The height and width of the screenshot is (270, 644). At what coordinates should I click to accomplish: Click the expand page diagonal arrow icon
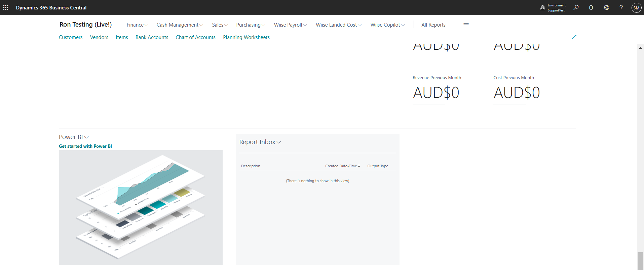point(574,37)
